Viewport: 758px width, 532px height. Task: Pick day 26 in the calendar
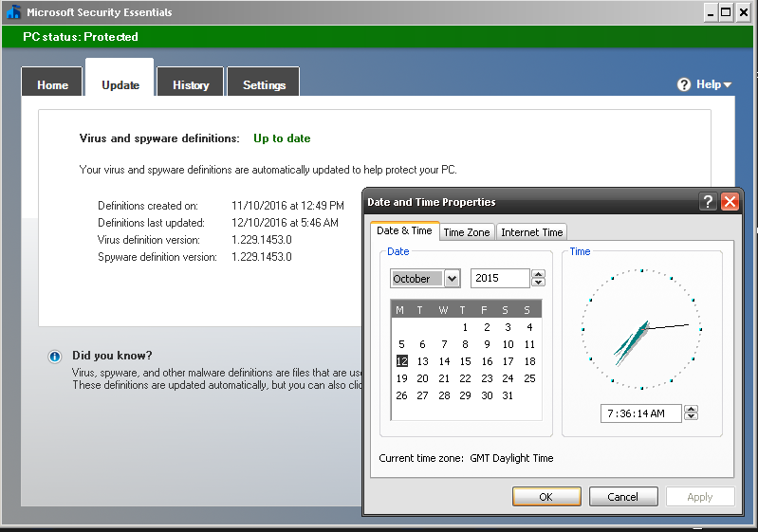[401, 395]
